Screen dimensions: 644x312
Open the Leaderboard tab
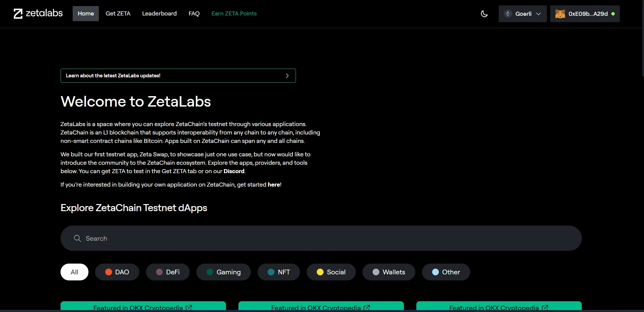159,13
